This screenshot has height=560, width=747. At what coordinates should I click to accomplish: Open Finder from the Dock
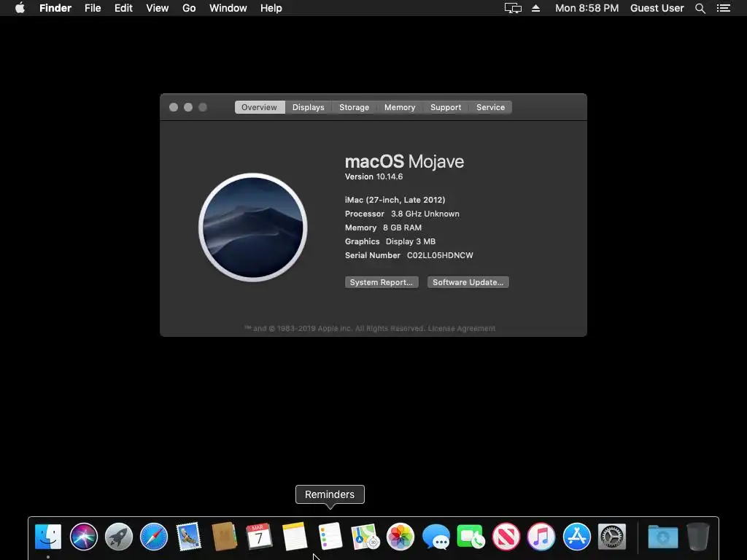pyautogui.click(x=48, y=537)
